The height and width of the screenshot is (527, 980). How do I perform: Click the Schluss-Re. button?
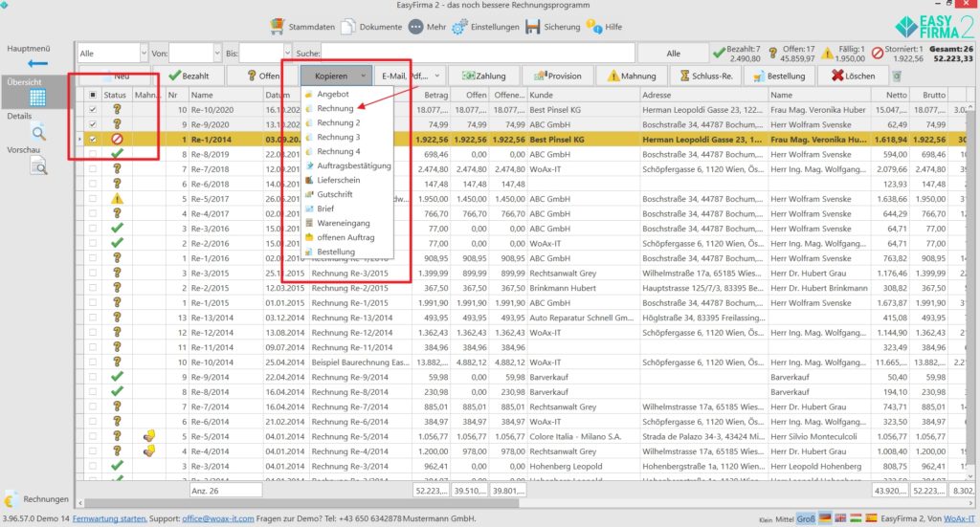point(705,76)
